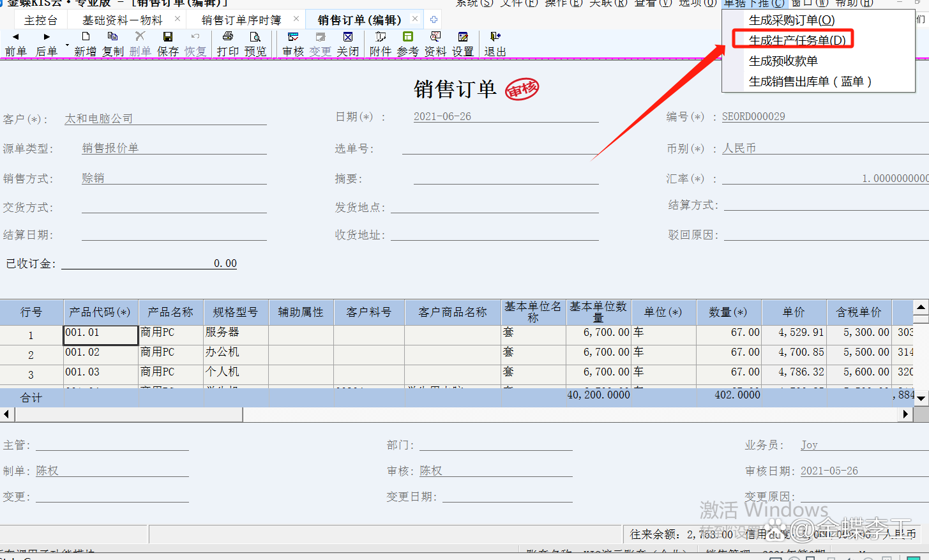Click the 产品代码(*) column header
The image size is (929, 560).
[x=101, y=312]
